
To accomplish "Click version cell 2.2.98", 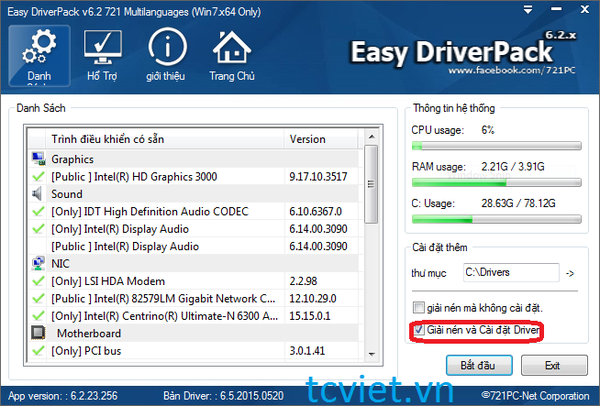I will [x=303, y=281].
